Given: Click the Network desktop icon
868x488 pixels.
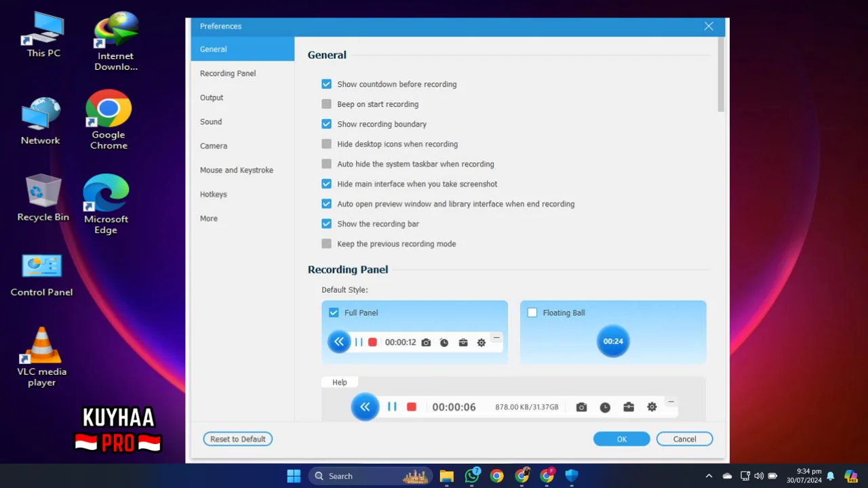Looking at the screenshot, I should (x=41, y=121).
